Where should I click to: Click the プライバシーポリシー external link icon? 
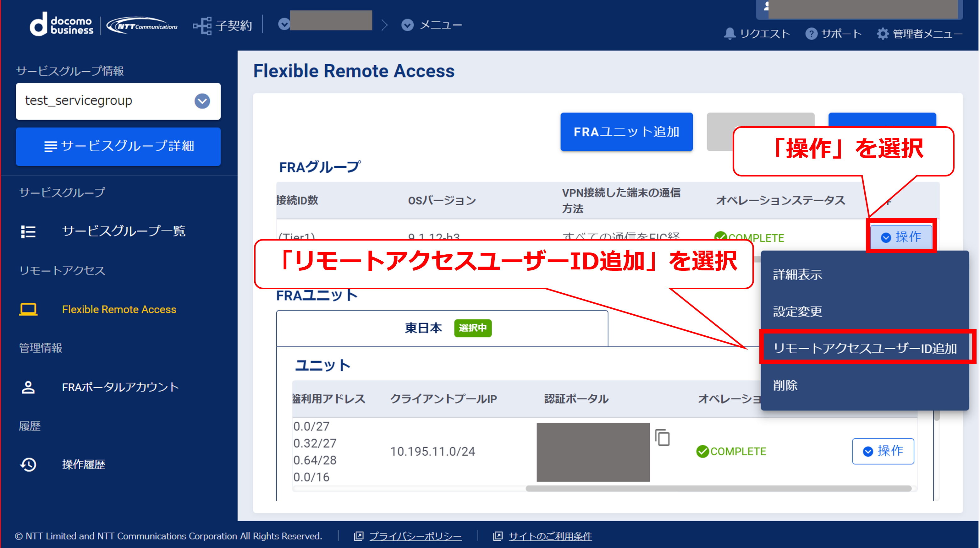click(359, 536)
